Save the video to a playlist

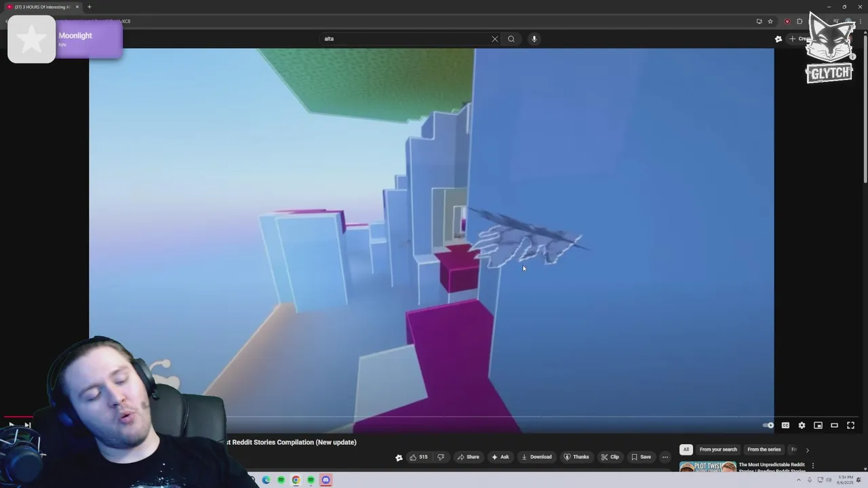(641, 457)
